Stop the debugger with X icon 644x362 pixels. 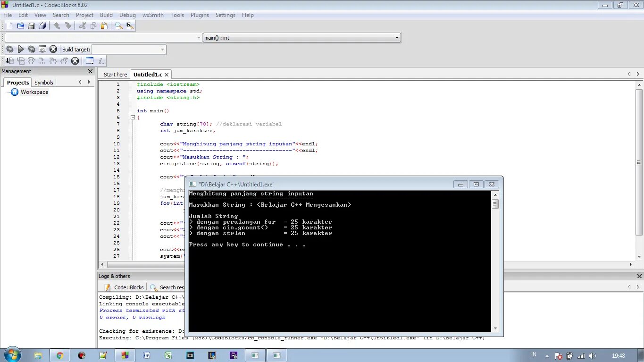click(75, 61)
